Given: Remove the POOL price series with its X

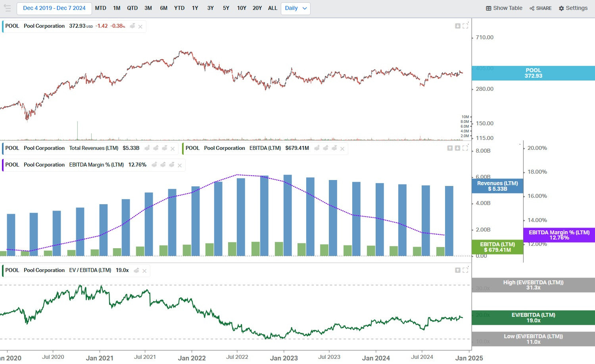Looking at the screenshot, I should point(140,27).
